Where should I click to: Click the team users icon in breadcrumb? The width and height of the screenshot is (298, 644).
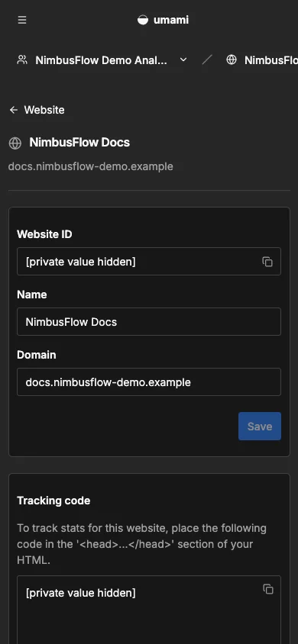coord(22,60)
